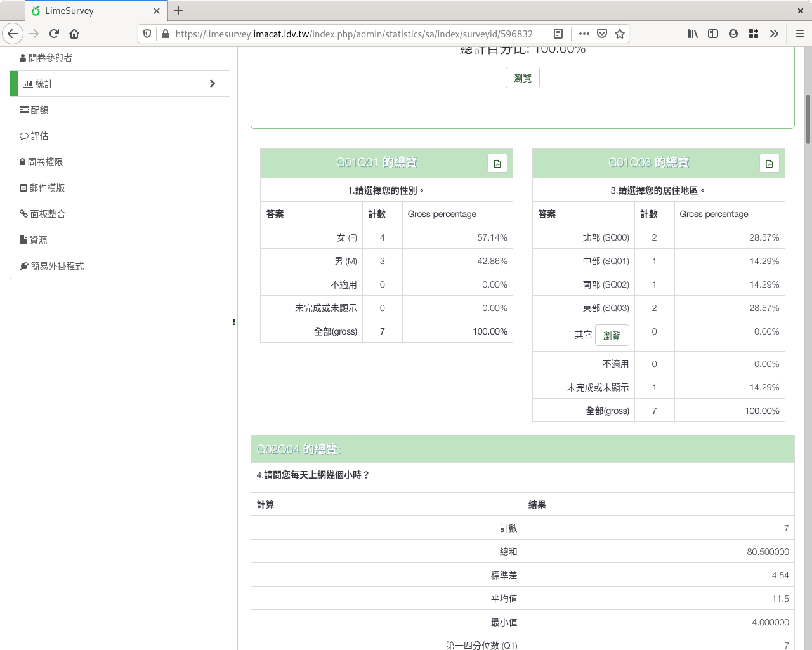
Task: Go to the browser Home page
Action: (x=74, y=34)
